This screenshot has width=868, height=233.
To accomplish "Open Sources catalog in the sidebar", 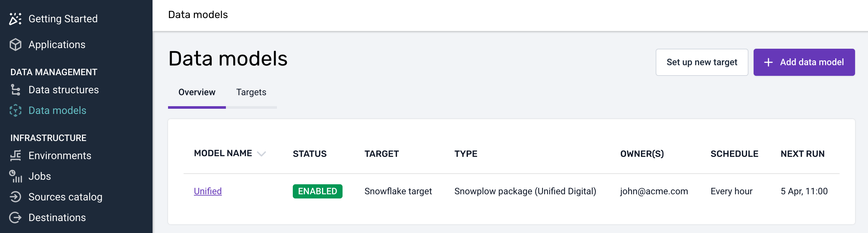I will pyautogui.click(x=65, y=197).
